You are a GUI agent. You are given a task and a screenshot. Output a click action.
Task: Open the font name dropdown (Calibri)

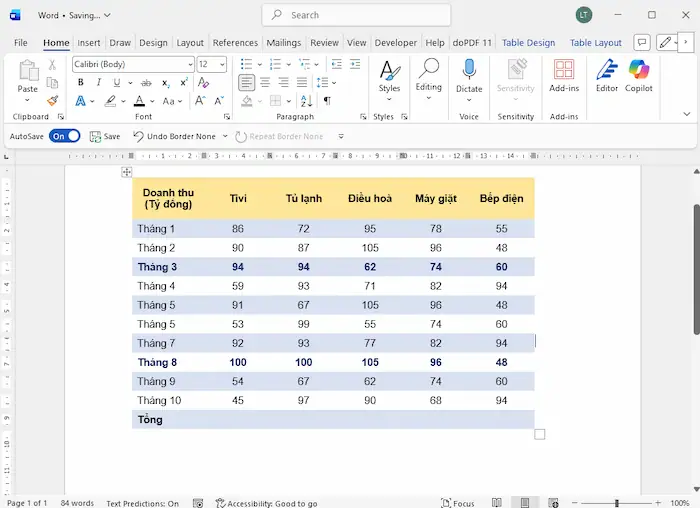[x=190, y=65]
